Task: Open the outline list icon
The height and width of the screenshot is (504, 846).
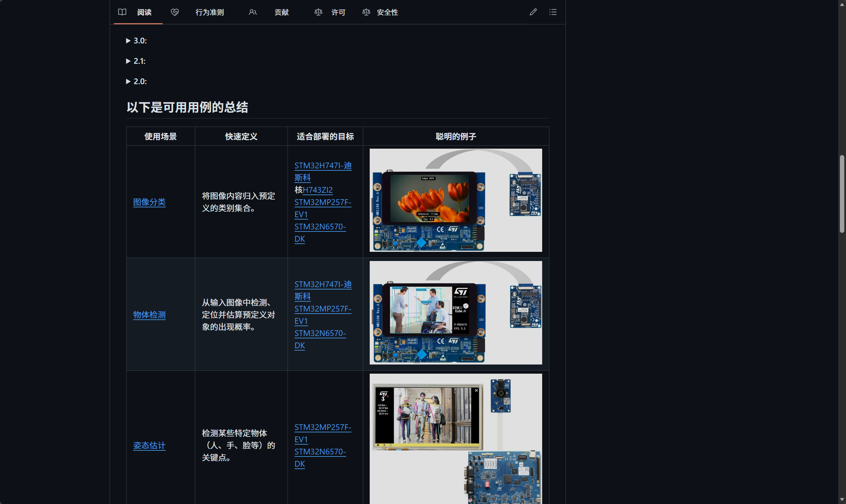Action: [x=553, y=12]
